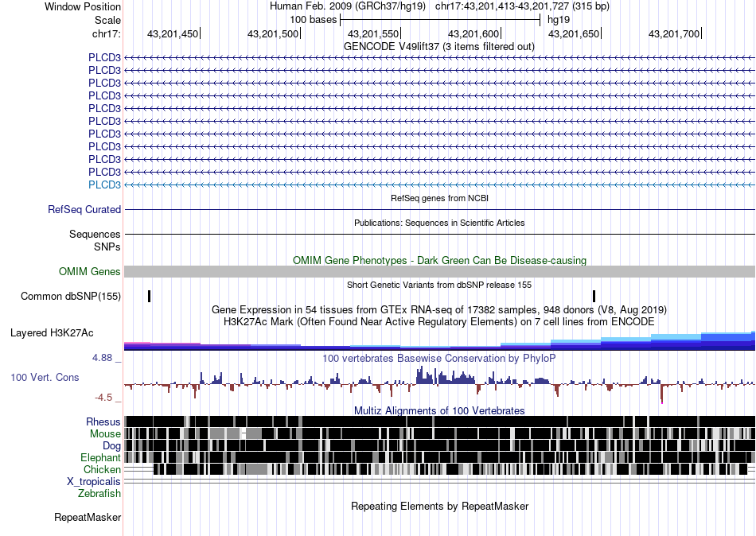Click the gray OMIM Genes bar
The height and width of the screenshot is (536, 756).
440,271
